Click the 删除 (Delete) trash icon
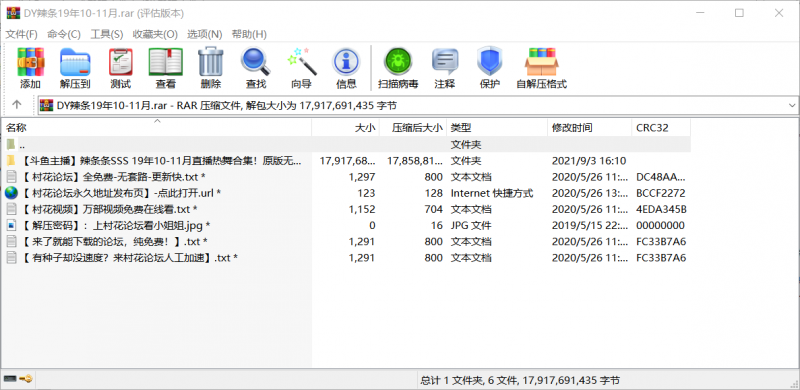The height and width of the screenshot is (390, 800). tap(211, 62)
